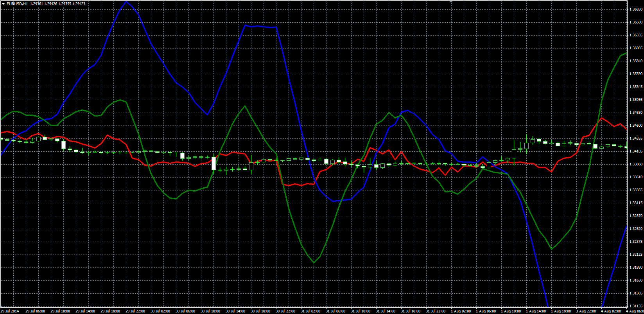Click the 31 Jul 02:00 time axis label
Viewport: 644px width, 314px height.
310,311
